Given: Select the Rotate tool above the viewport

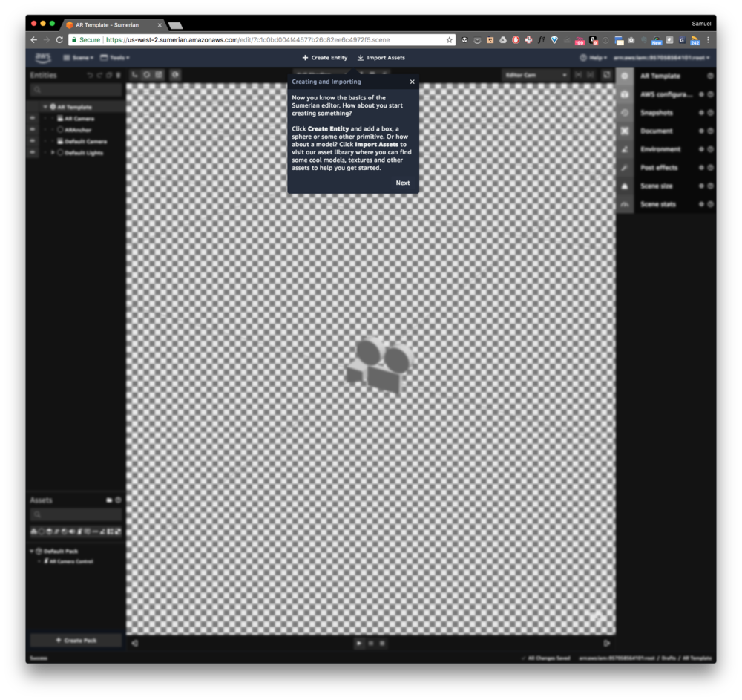Looking at the screenshot, I should tap(147, 74).
